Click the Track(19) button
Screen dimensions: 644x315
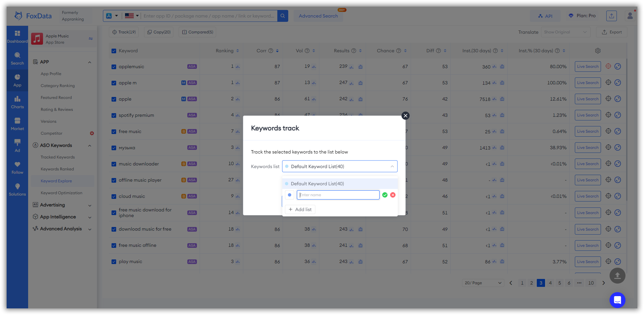(124, 32)
